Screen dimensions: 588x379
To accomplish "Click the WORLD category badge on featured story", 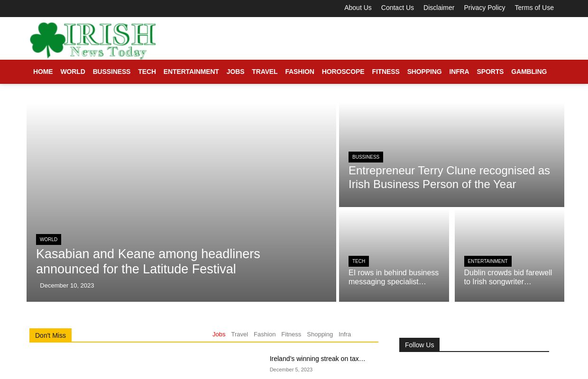I will 48,240.
